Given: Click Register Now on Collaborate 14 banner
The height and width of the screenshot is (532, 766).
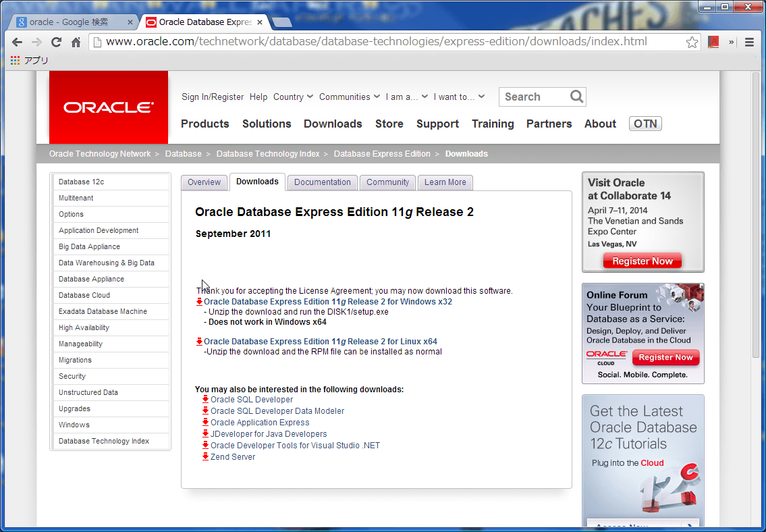Looking at the screenshot, I should point(642,261).
